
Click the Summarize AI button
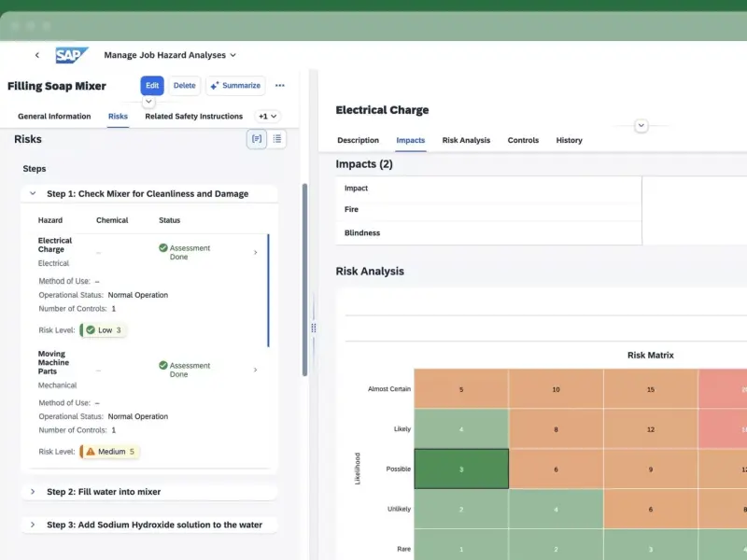point(235,86)
